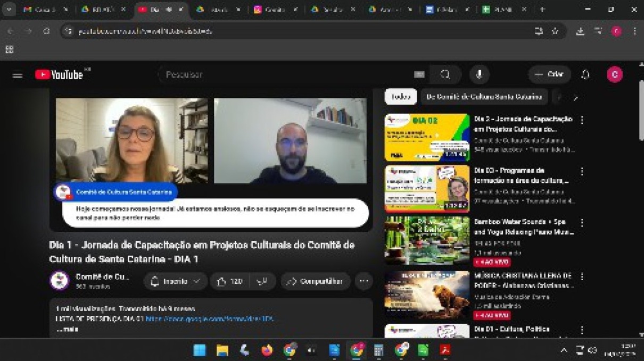Open the YouTube notifications bell
Image resolution: width=644 pixels, height=361 pixels.
[x=585, y=75]
